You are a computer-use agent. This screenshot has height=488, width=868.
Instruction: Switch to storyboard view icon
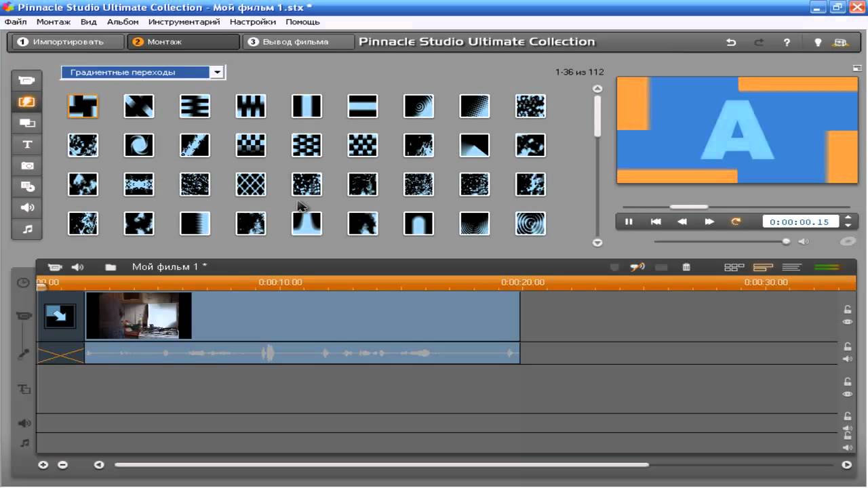click(x=734, y=267)
